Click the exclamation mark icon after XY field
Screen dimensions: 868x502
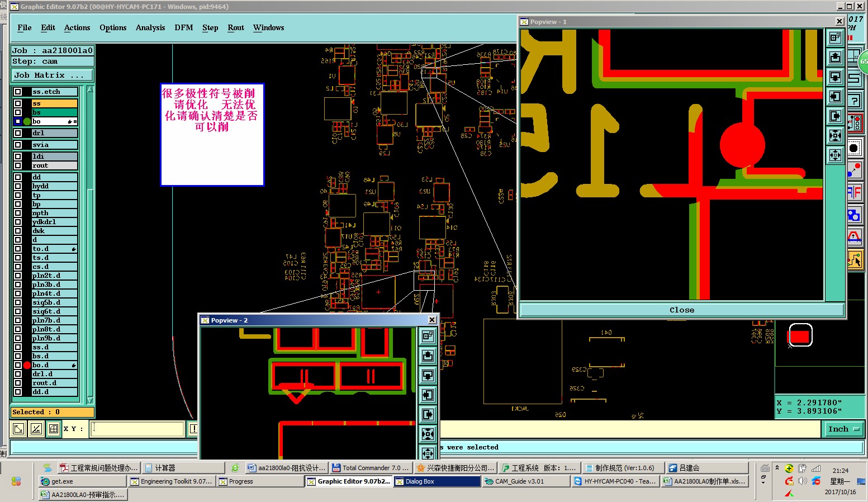click(193, 429)
